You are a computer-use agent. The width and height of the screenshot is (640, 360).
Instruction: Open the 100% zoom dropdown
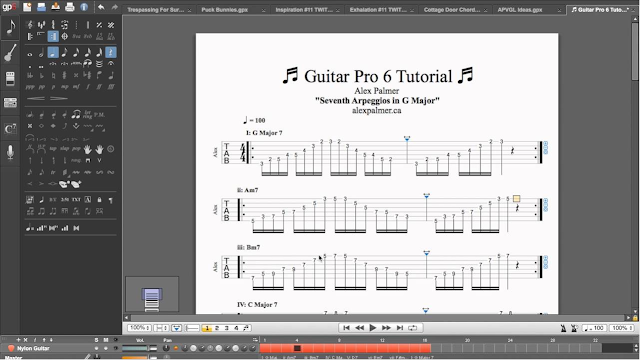[x=139, y=328]
